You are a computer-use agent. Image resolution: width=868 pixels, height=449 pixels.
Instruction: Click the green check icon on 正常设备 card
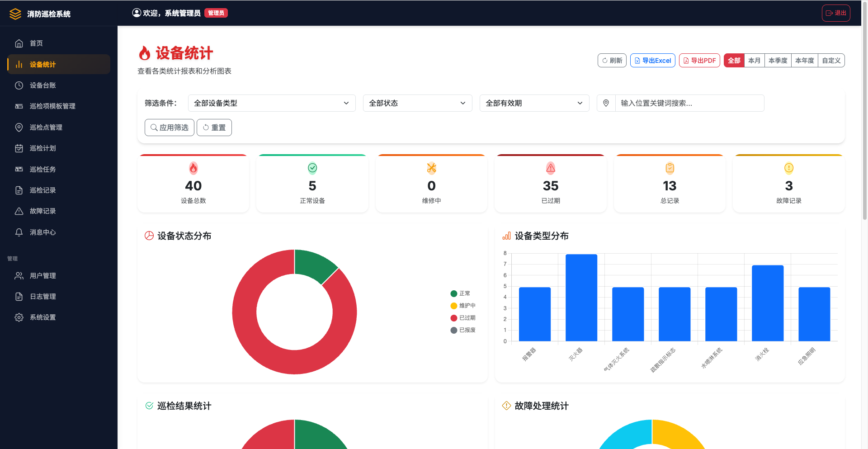point(312,168)
